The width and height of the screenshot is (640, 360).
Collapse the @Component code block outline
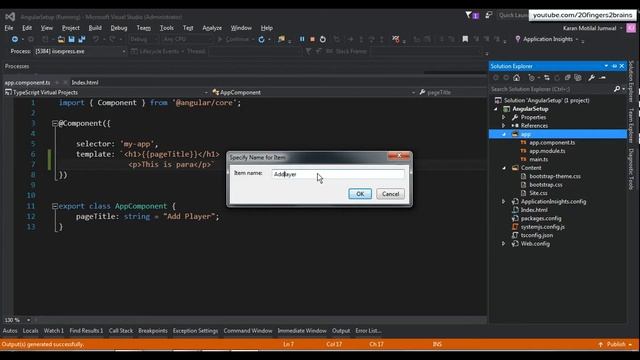click(x=55, y=123)
